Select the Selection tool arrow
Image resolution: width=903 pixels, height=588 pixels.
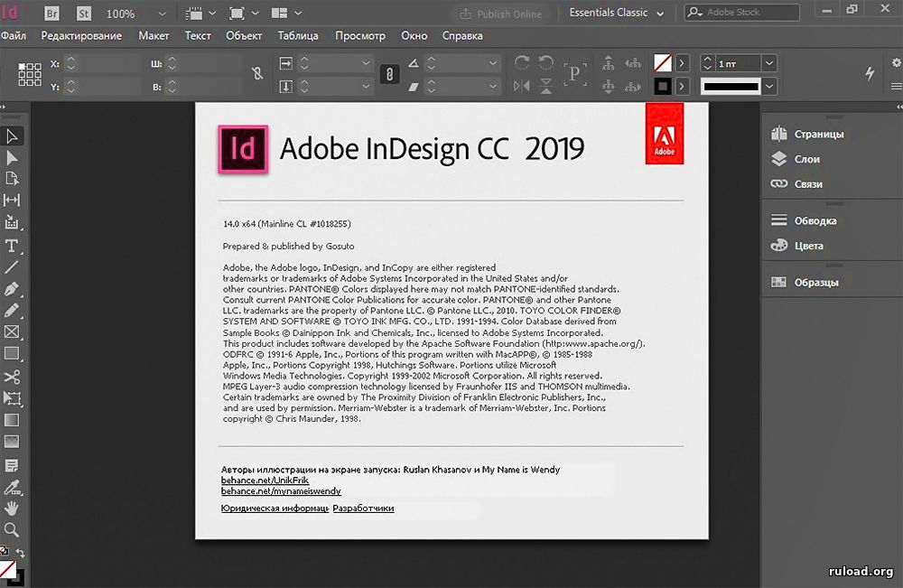(12, 136)
